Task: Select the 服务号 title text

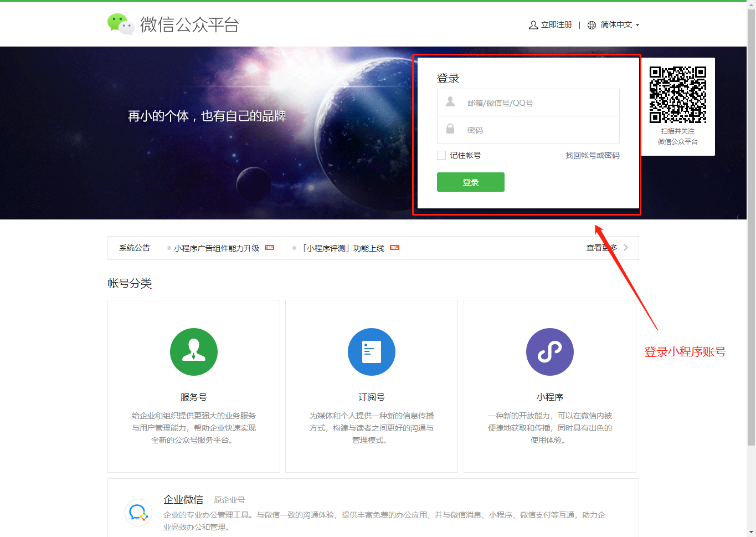Action: point(194,397)
